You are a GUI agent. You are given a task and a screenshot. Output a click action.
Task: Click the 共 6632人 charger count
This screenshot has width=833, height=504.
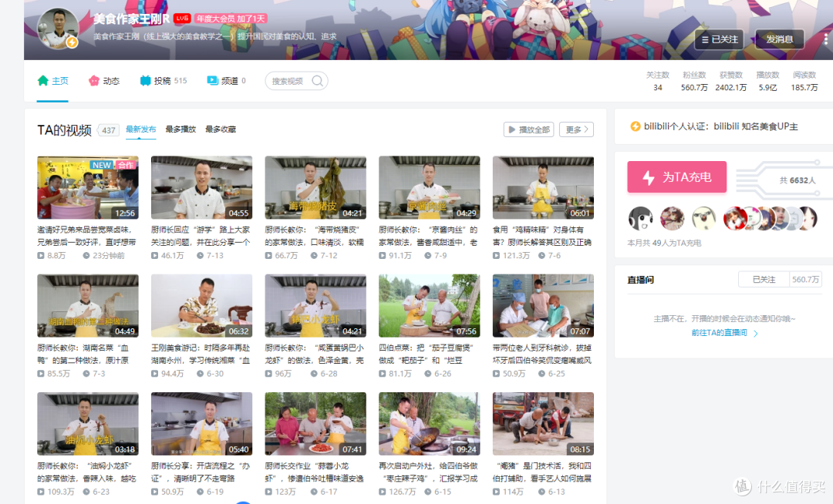(798, 180)
